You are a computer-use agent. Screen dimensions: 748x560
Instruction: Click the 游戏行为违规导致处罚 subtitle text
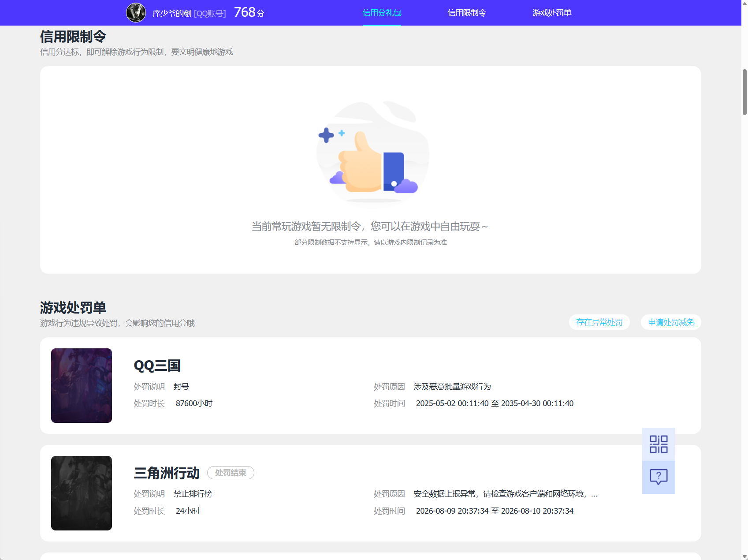coord(117,323)
